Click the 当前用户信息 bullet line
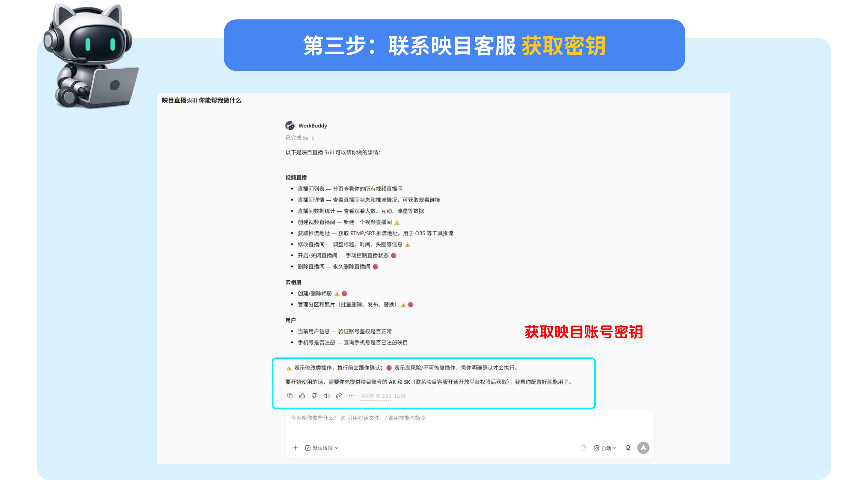The height and width of the screenshot is (486, 868). click(x=344, y=332)
